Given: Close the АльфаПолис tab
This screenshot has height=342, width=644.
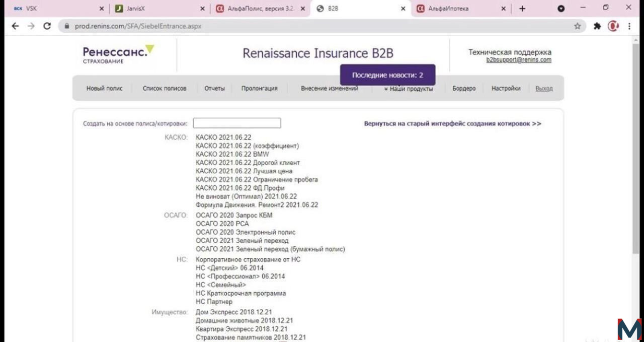Looking at the screenshot, I should [x=303, y=9].
